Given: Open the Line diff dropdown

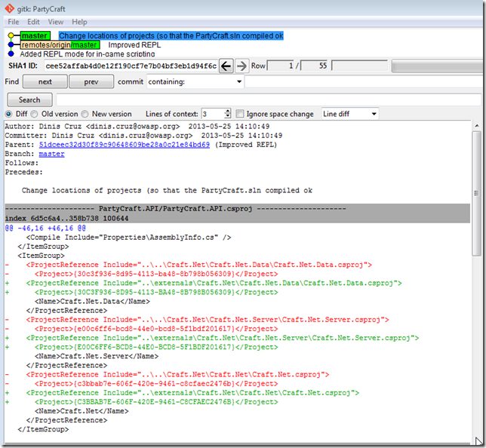Looking at the screenshot, I should click(350, 114).
